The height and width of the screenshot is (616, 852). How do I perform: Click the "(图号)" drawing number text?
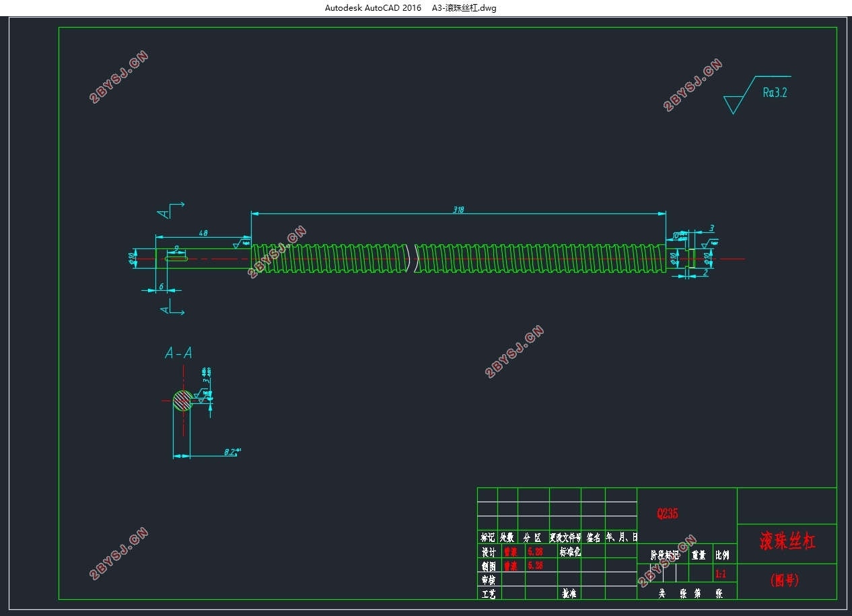pyautogui.click(x=785, y=580)
